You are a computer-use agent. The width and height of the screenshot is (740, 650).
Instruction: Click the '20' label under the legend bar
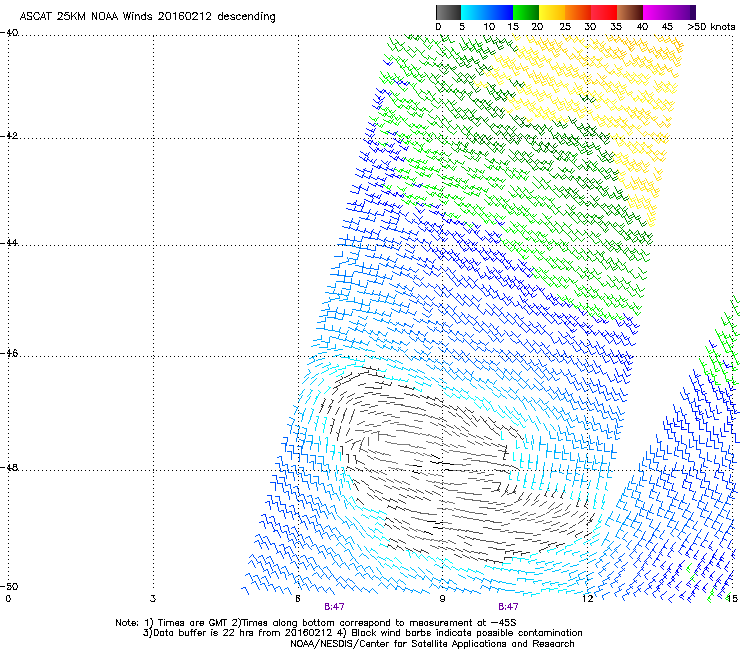[x=537, y=27]
